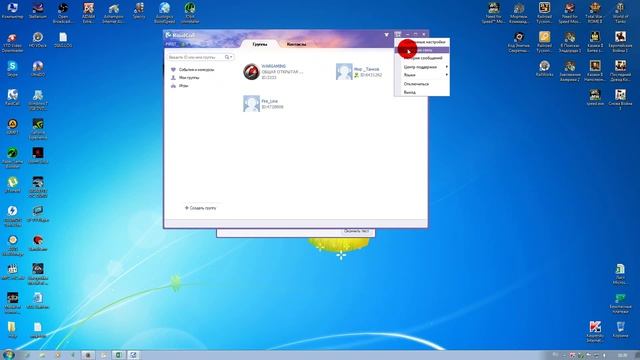Click the RaidCall main menu icon
Viewport: 640px width, 360px height.
click(x=398, y=34)
